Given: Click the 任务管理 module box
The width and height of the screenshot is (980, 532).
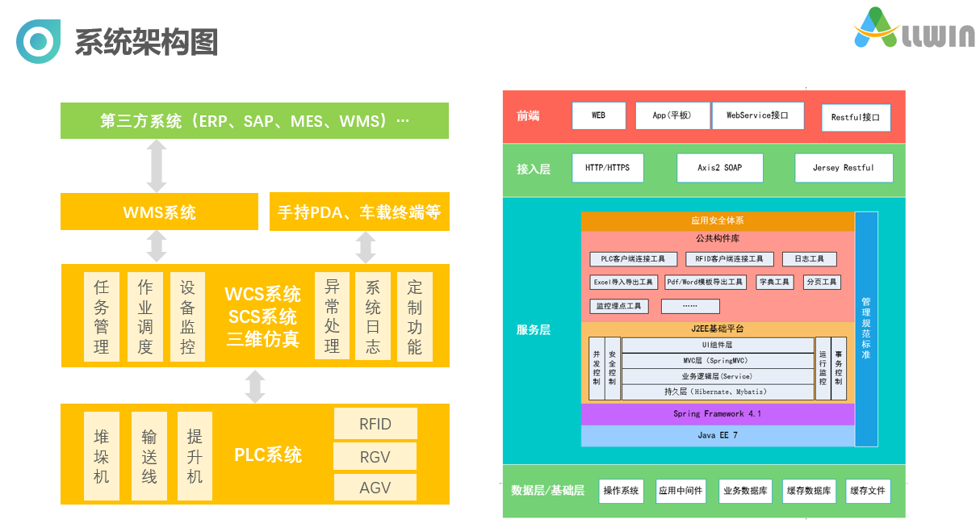Looking at the screenshot, I should (102, 316).
